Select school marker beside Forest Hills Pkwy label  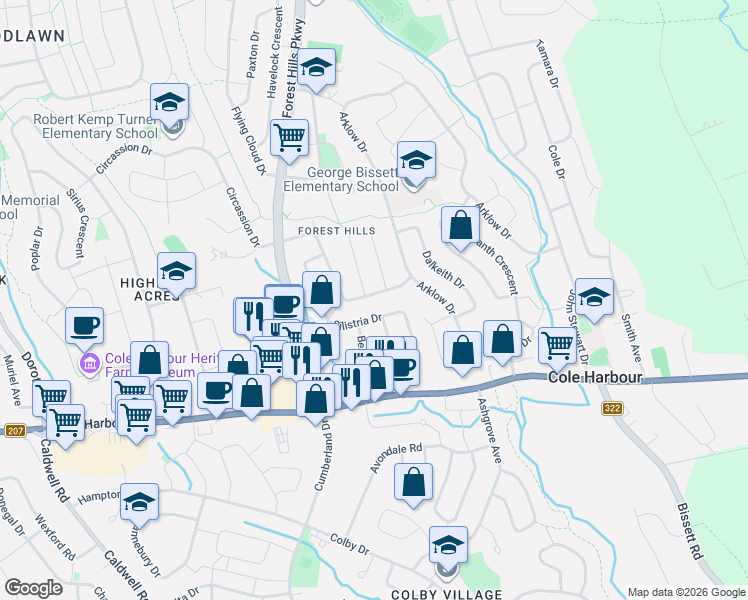click(x=316, y=67)
